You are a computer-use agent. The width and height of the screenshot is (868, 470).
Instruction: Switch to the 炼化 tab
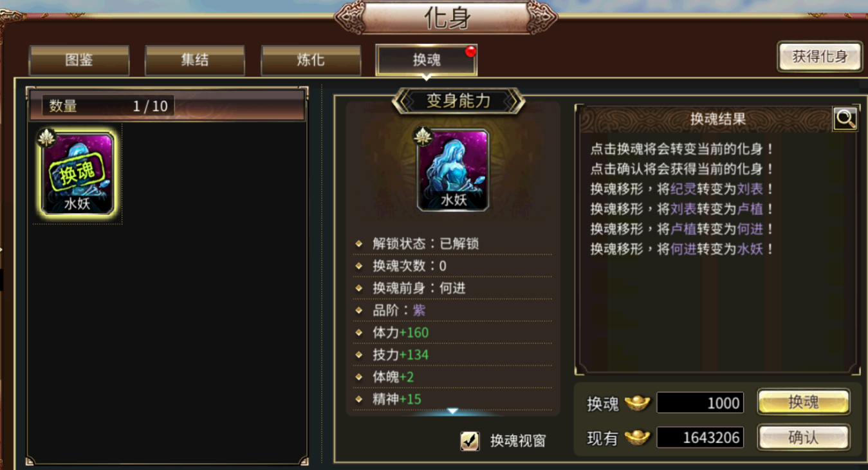[x=311, y=61]
